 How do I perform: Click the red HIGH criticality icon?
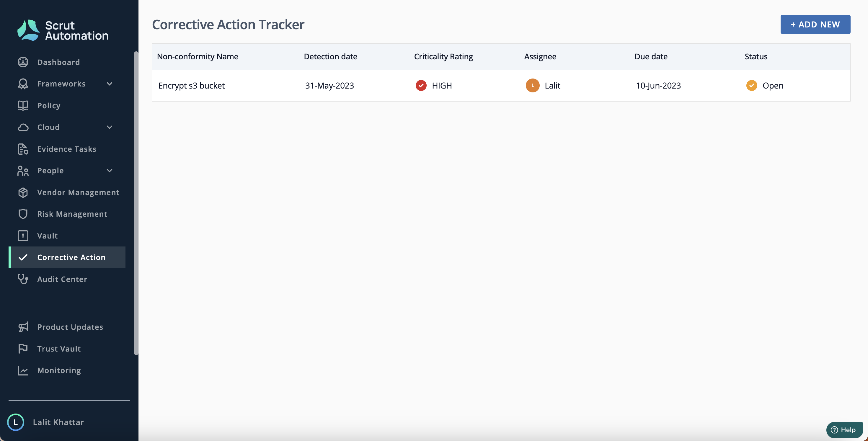coord(421,86)
